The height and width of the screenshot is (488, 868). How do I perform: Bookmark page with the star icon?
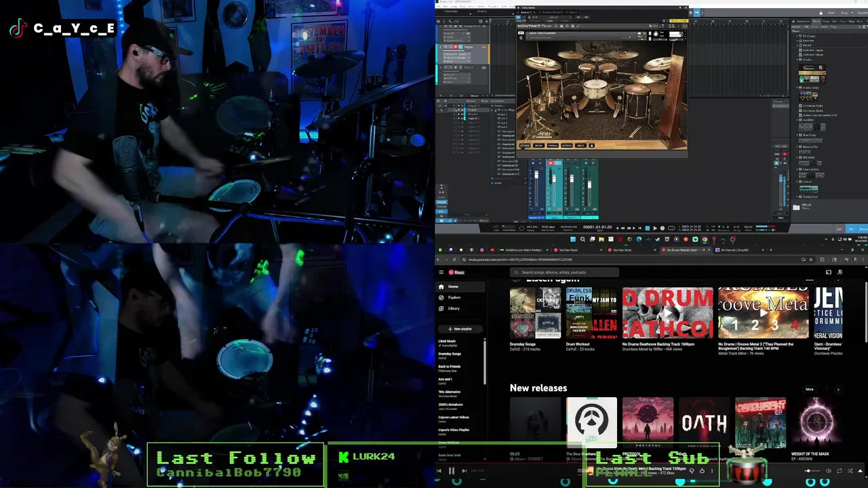point(810,260)
